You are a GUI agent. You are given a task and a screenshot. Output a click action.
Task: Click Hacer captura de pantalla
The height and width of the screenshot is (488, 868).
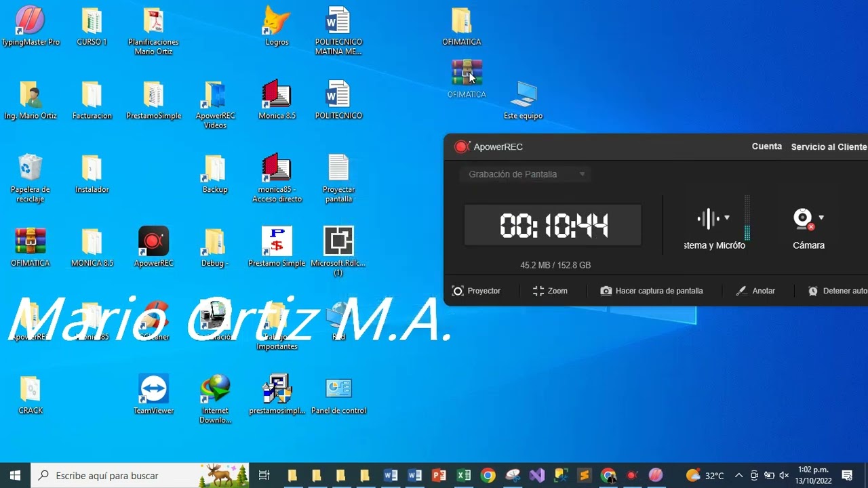coord(652,291)
